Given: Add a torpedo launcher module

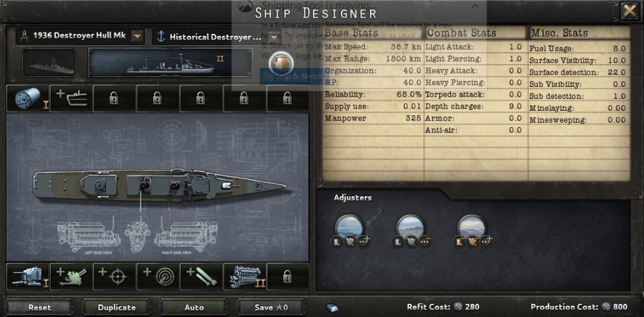Looking at the screenshot, I should click(x=201, y=277).
